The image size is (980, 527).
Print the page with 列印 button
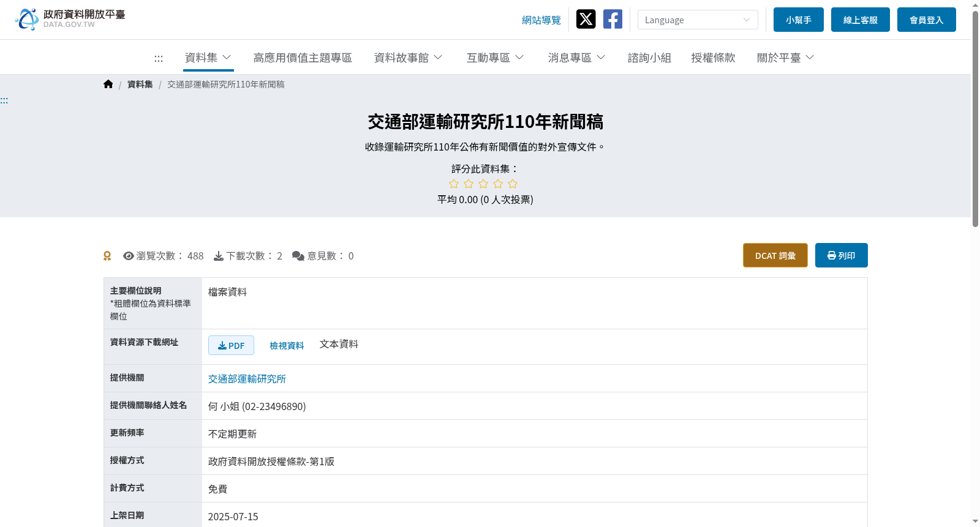point(842,255)
